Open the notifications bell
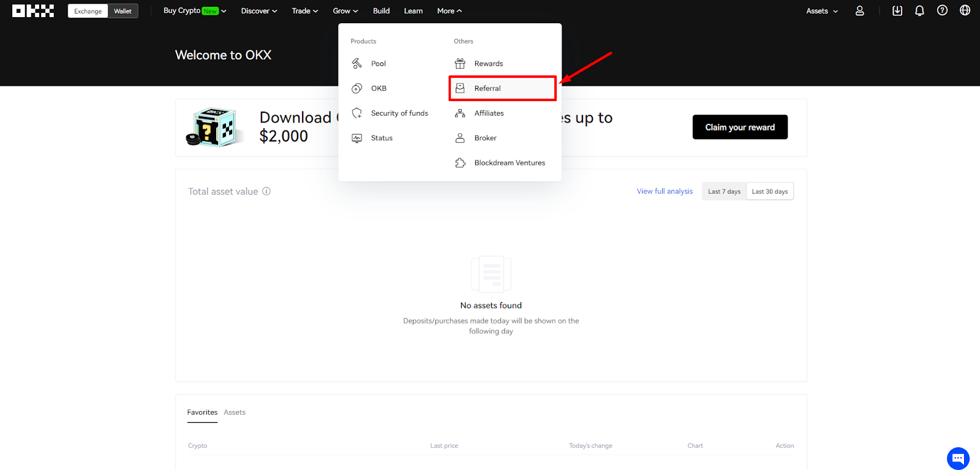980x470 pixels. coord(919,10)
